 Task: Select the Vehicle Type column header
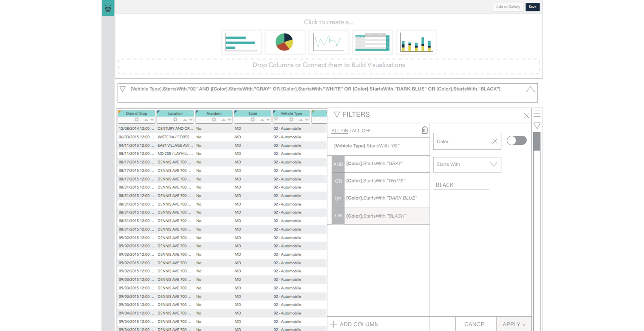pos(291,113)
